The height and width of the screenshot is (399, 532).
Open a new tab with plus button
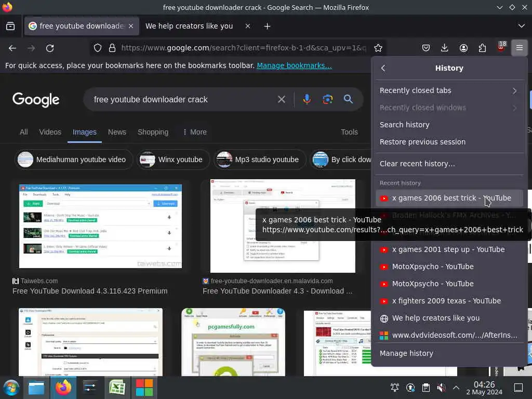pyautogui.click(x=267, y=26)
